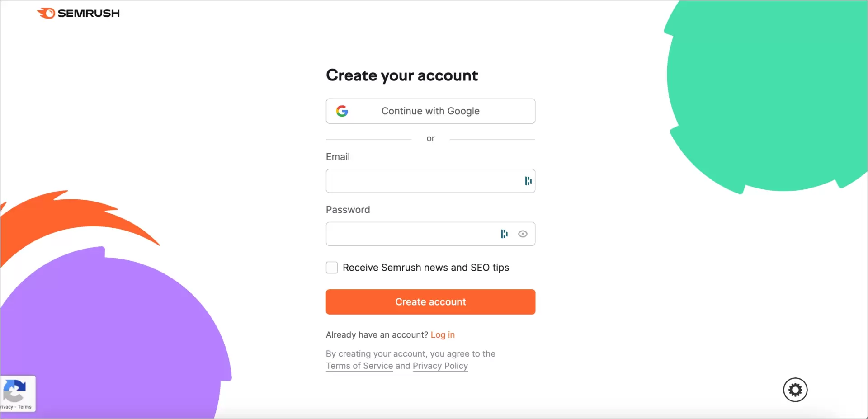Click the reCAPTCHA arrows icon

pos(15,390)
